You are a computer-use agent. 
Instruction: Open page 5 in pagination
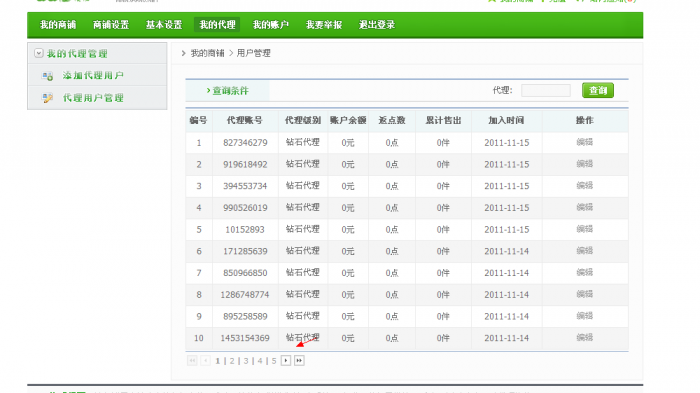[x=274, y=361]
